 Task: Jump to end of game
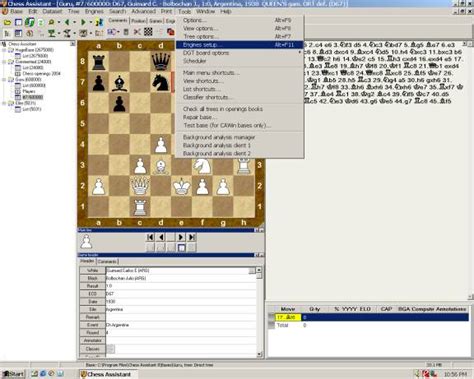pos(192,237)
